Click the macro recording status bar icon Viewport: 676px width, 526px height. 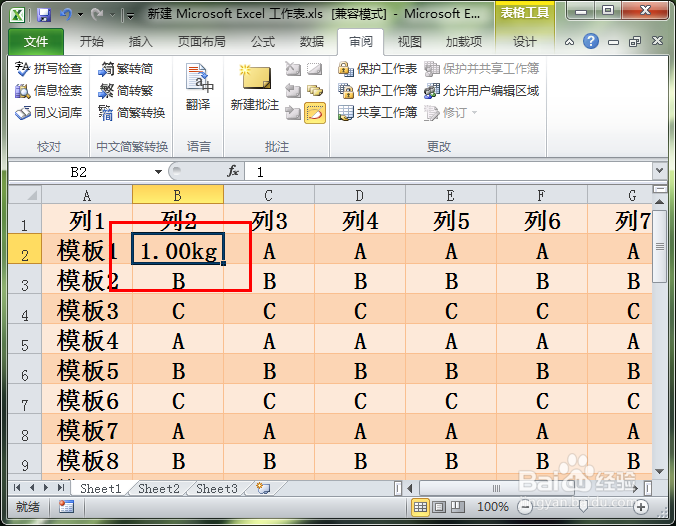66,507
